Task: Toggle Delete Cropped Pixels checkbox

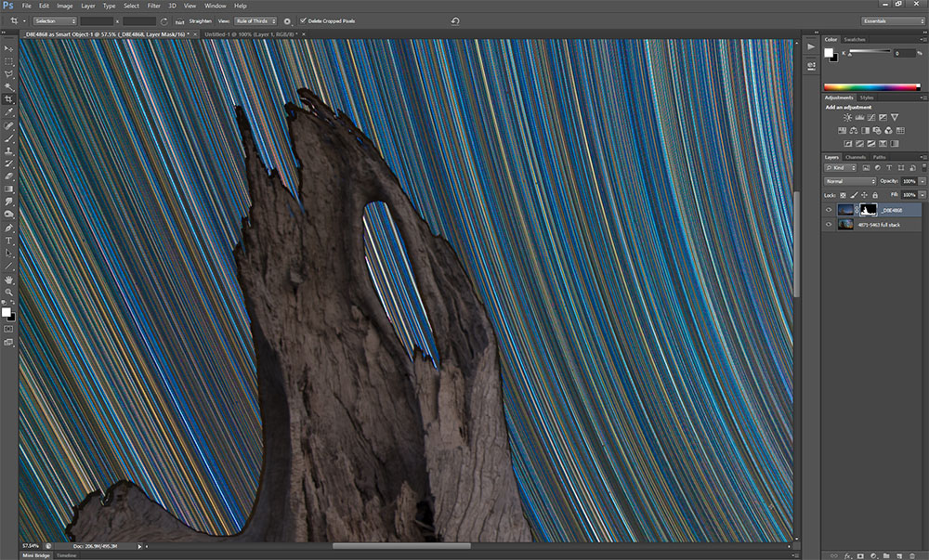Action: pyautogui.click(x=304, y=20)
